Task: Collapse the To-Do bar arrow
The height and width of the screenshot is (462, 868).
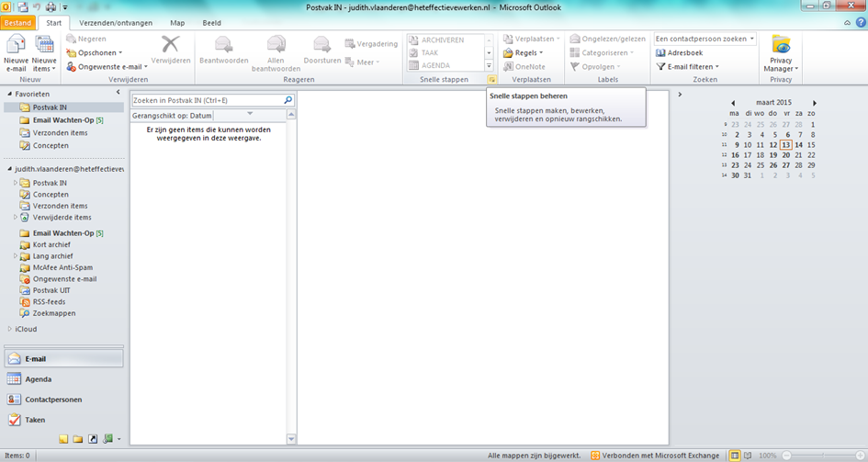Action: pyautogui.click(x=680, y=95)
